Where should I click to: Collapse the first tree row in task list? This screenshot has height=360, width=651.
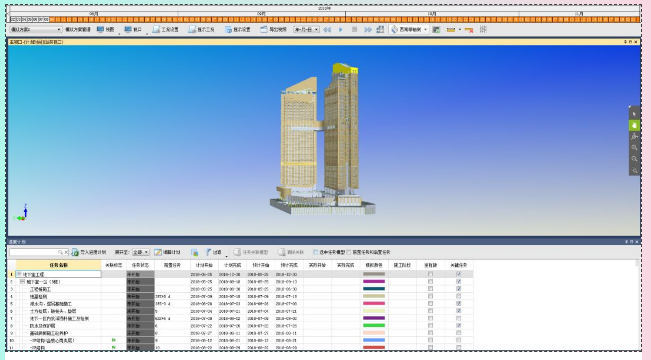tap(19, 274)
